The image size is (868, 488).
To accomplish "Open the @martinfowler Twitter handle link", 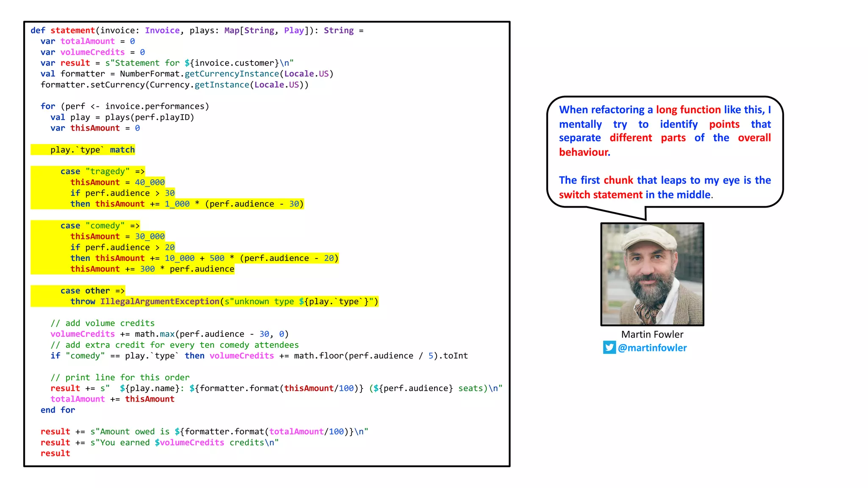I will [x=652, y=348].
